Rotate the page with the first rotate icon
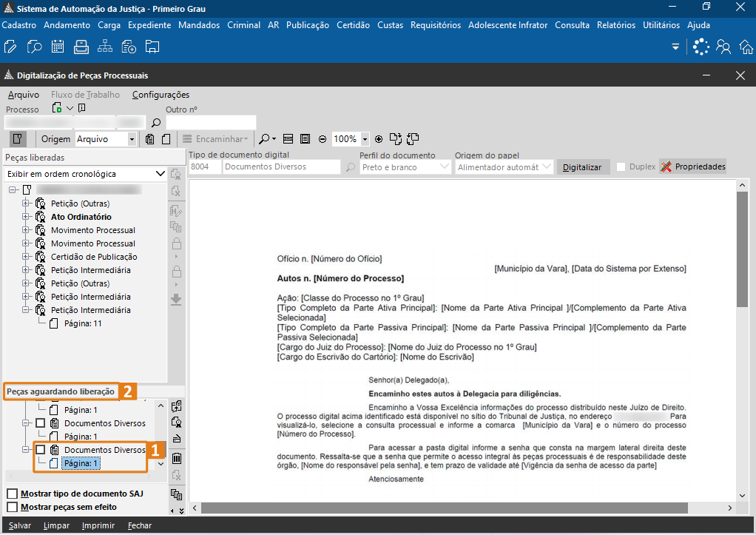 (x=395, y=139)
